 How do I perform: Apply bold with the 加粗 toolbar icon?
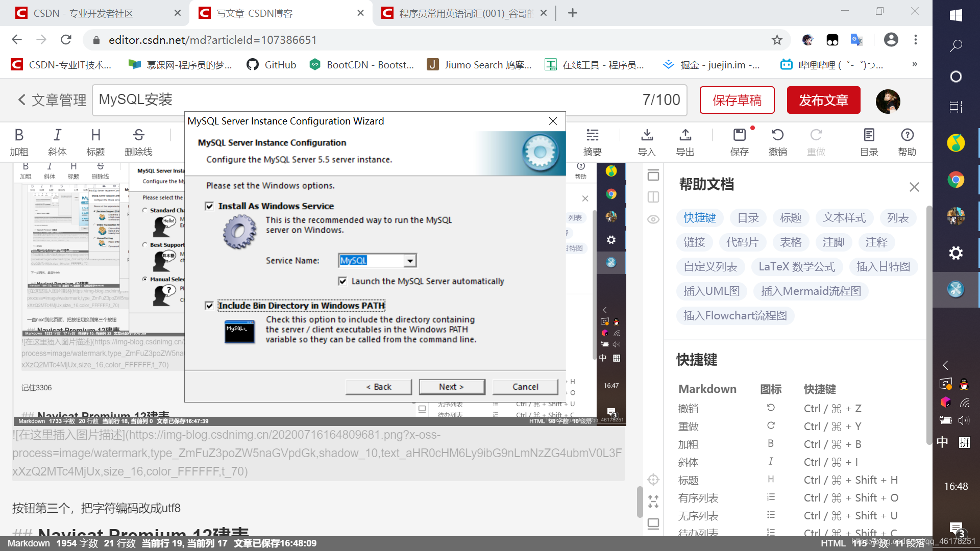[19, 142]
